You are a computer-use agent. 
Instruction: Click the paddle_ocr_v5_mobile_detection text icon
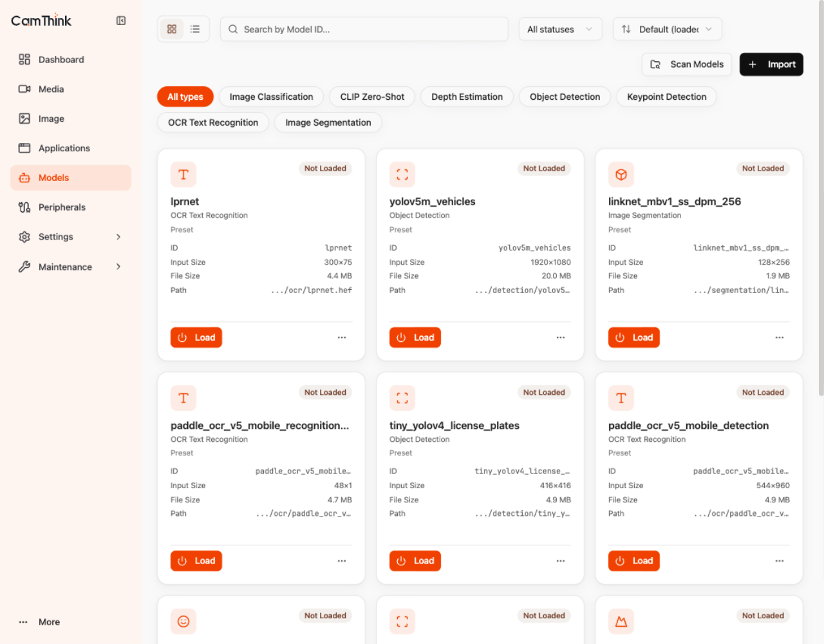click(621, 398)
